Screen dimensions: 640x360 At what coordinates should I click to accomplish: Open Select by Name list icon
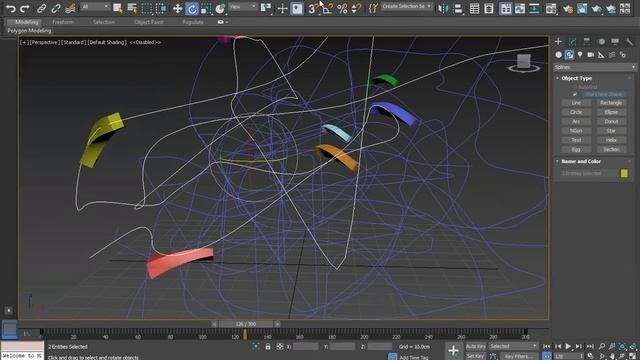click(x=132, y=8)
